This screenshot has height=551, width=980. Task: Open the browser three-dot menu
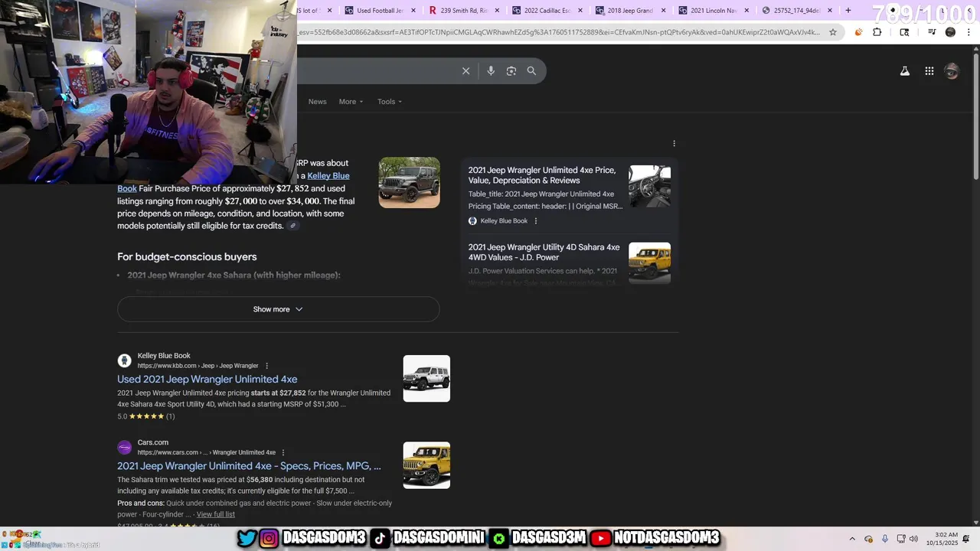tap(967, 32)
